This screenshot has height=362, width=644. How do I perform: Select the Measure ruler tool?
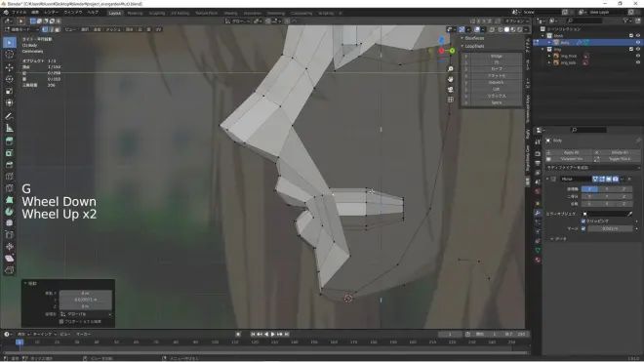pos(10,128)
